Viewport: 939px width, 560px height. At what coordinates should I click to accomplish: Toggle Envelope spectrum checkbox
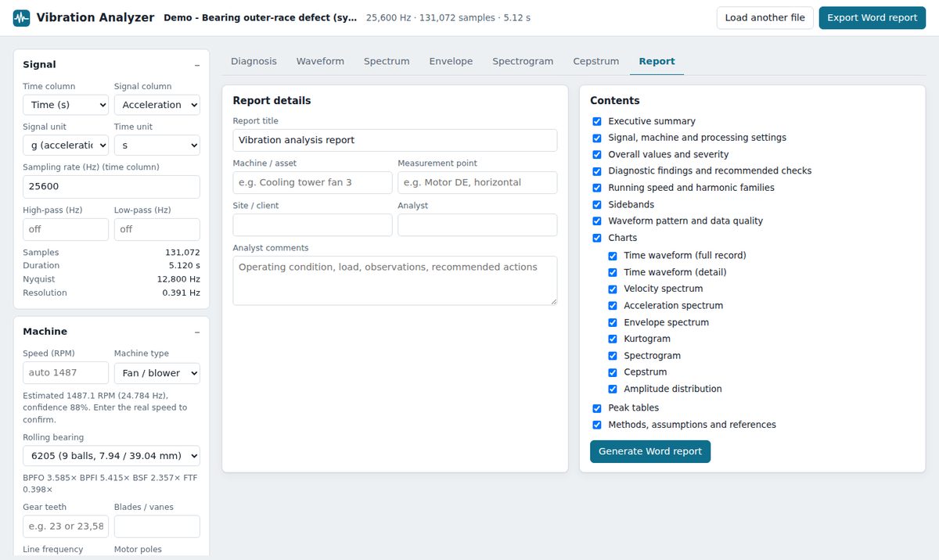click(x=613, y=322)
